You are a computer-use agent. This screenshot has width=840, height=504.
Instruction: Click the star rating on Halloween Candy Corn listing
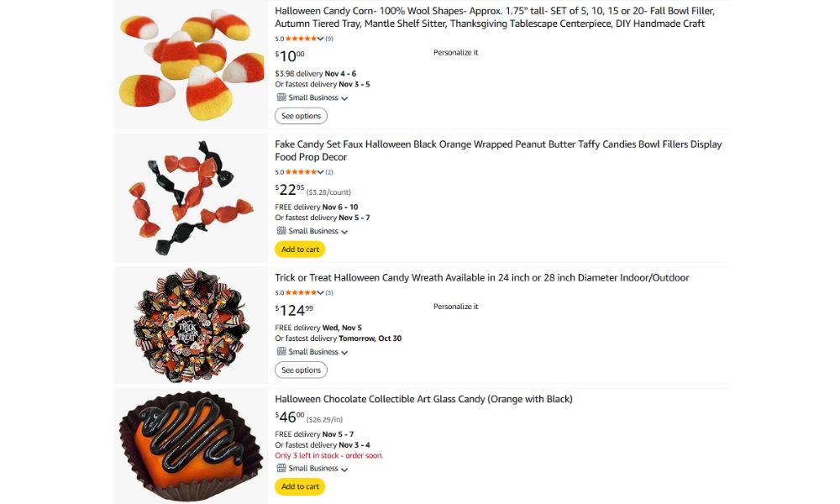pyautogui.click(x=300, y=38)
